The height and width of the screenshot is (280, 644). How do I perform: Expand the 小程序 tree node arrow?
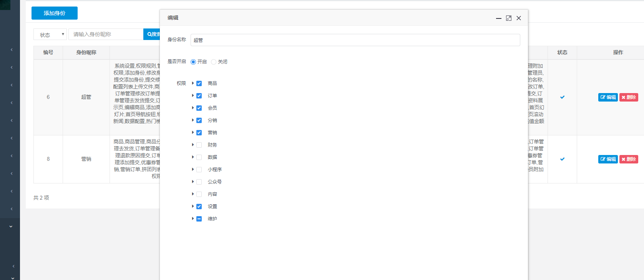193,169
